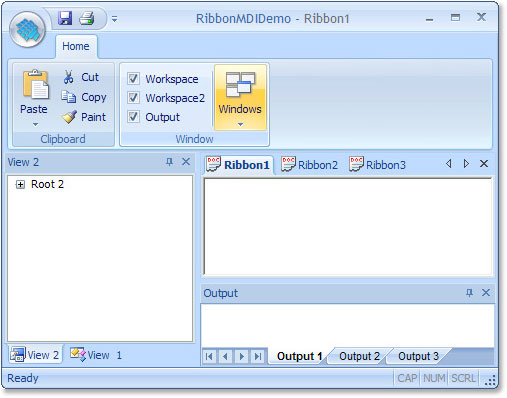
Task: Toggle the Output checkbox in the ribbon
Action: tap(133, 117)
